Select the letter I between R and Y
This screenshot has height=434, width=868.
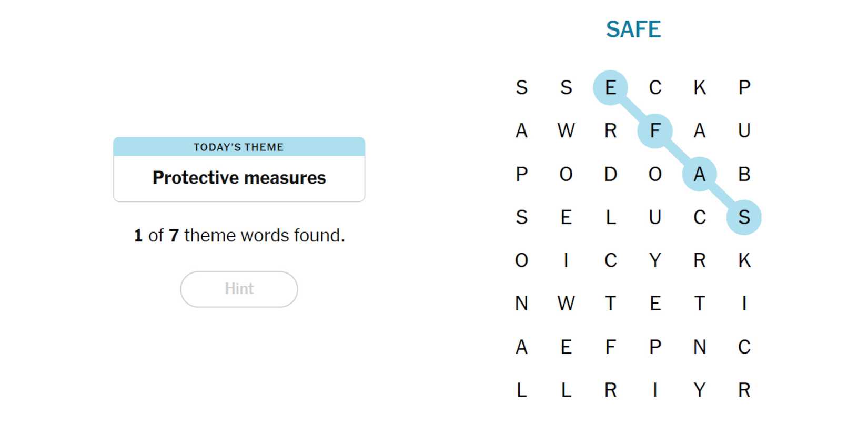[x=655, y=390]
